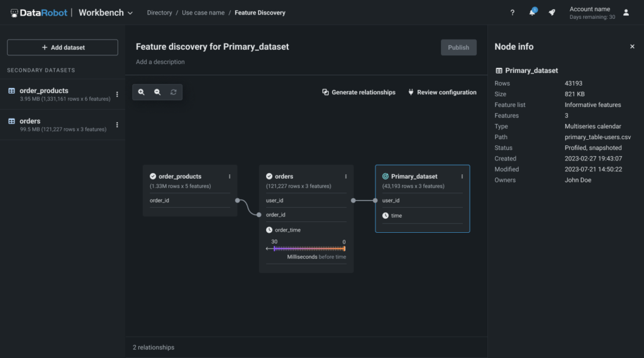Go to Directory breadcrumb
644x358 pixels.
coord(159,13)
